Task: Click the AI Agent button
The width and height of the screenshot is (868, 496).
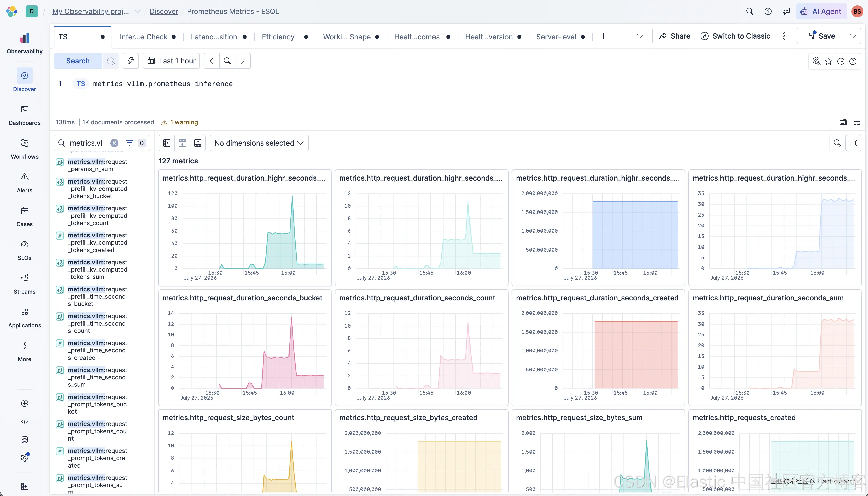Action: tap(821, 11)
